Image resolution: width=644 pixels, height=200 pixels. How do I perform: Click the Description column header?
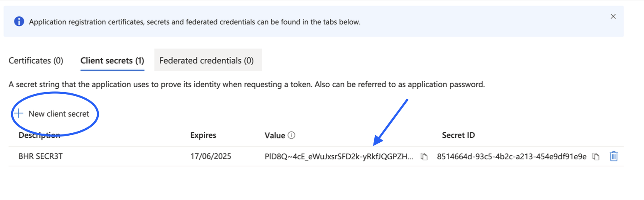tap(39, 135)
